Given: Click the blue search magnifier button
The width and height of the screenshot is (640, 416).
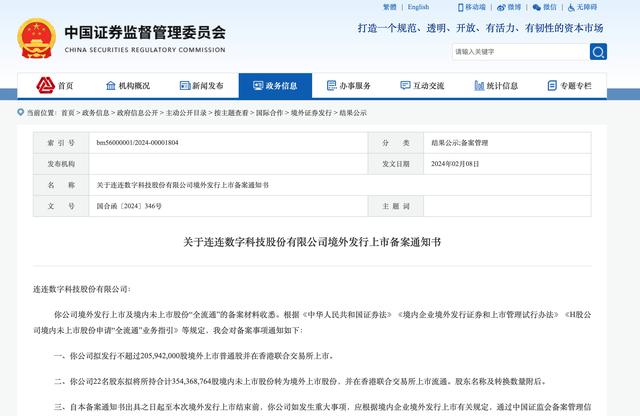Looking at the screenshot, I should 598,52.
